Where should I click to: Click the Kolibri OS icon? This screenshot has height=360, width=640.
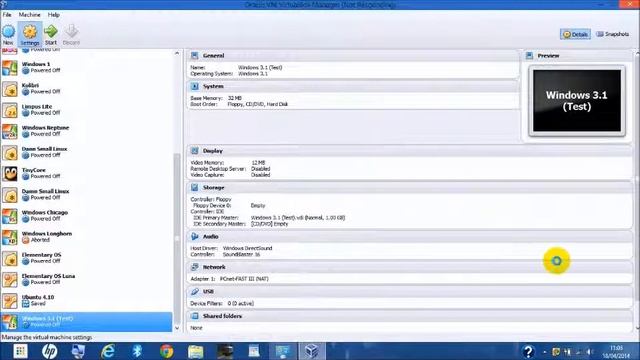tap(10, 89)
